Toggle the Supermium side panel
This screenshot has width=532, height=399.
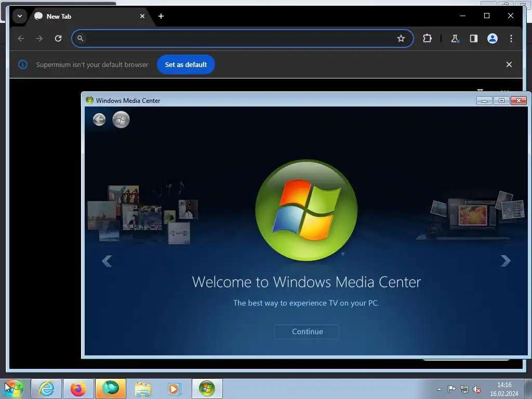[474, 38]
